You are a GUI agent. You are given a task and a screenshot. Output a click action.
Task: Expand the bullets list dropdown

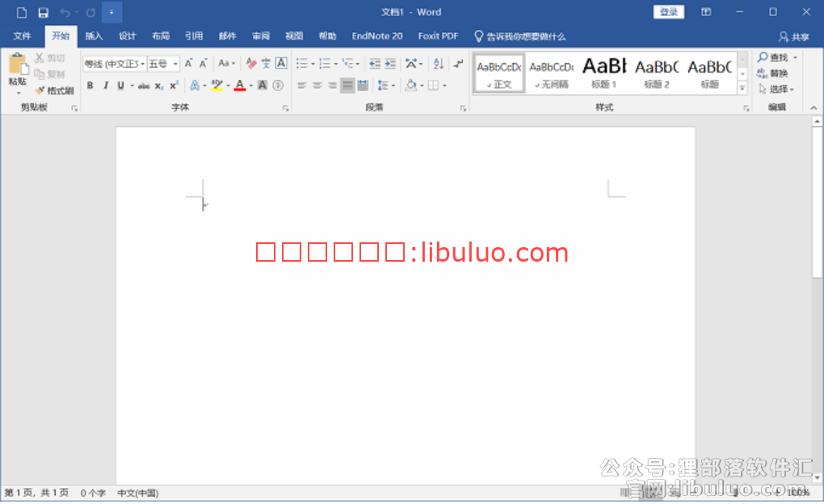(313, 65)
